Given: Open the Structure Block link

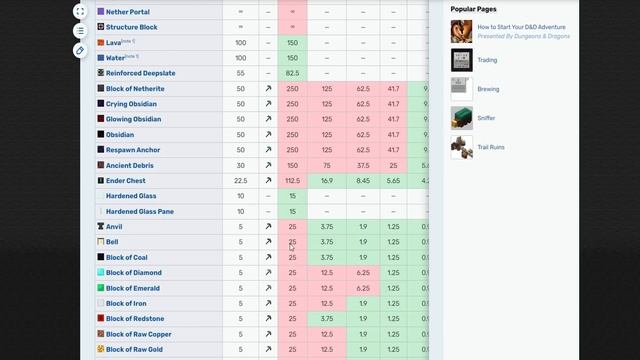Looking at the screenshot, I should [x=131, y=27].
